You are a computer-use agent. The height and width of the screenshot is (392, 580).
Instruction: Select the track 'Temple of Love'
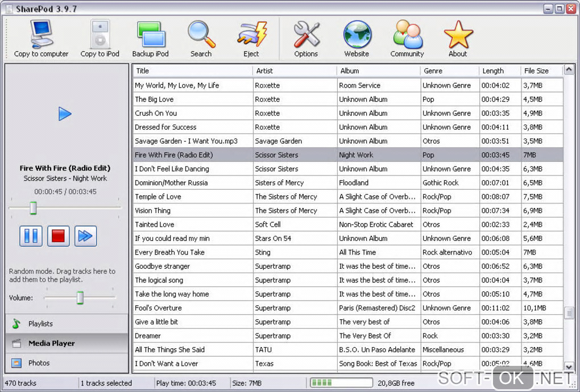coord(348,197)
